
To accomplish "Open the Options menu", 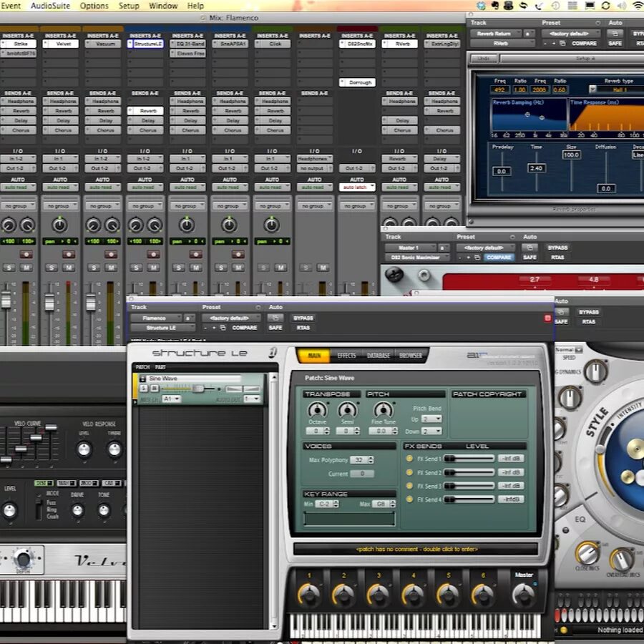I will 94,6.
